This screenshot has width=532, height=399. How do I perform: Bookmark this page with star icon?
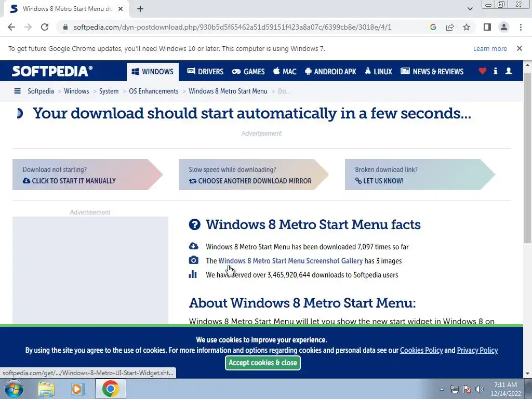pyautogui.click(x=467, y=27)
